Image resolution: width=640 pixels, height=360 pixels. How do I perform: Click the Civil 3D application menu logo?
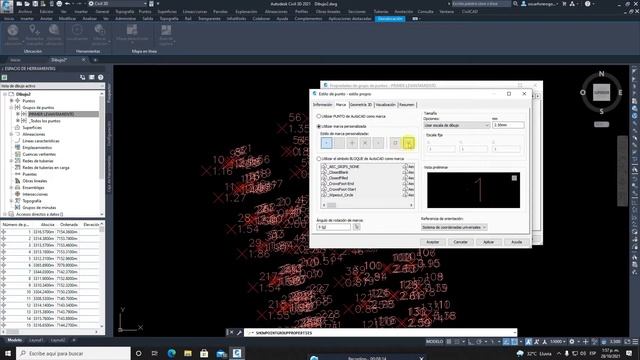point(7,6)
